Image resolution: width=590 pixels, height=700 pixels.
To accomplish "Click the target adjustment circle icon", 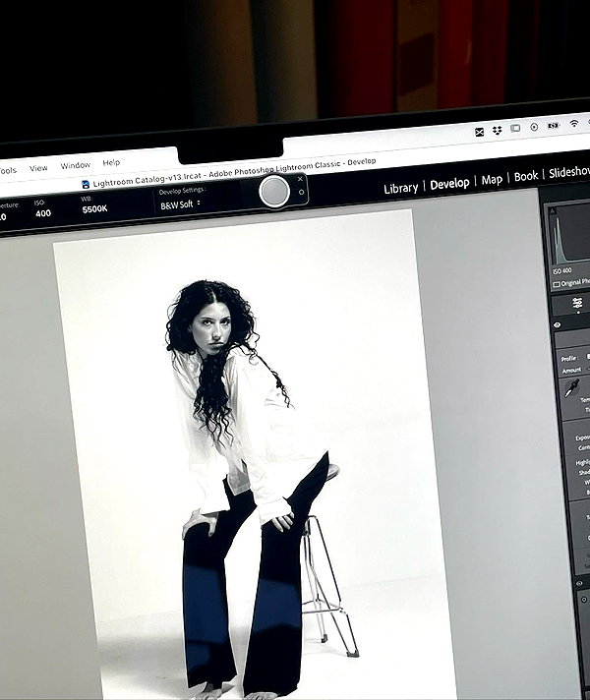I will (584, 600).
